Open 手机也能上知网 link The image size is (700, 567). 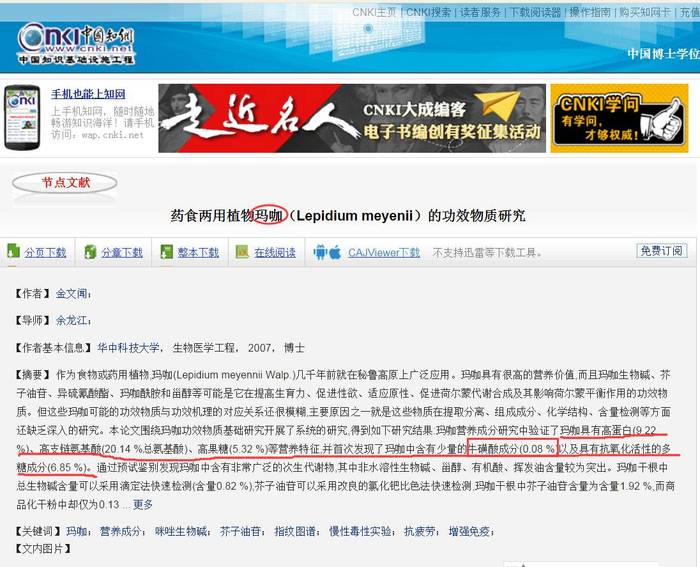(x=88, y=94)
